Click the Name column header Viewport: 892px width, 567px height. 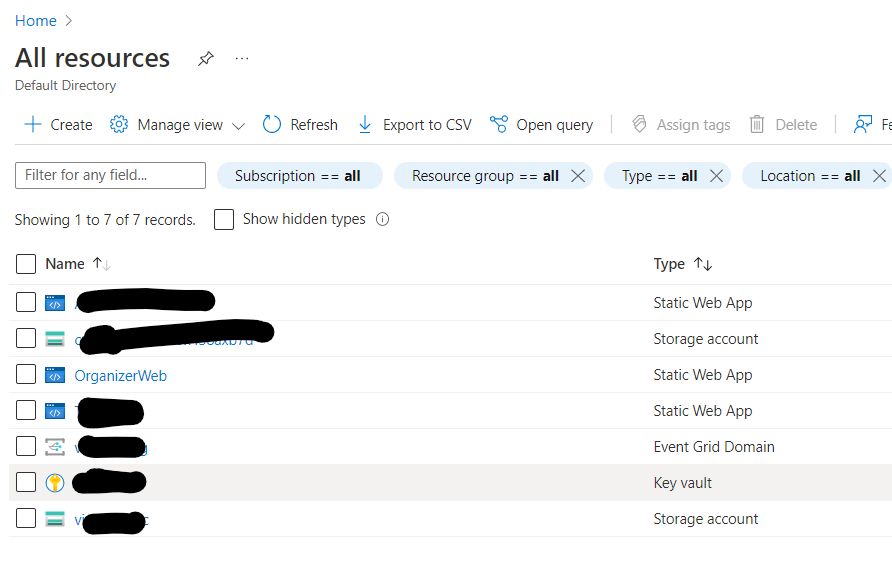65,264
